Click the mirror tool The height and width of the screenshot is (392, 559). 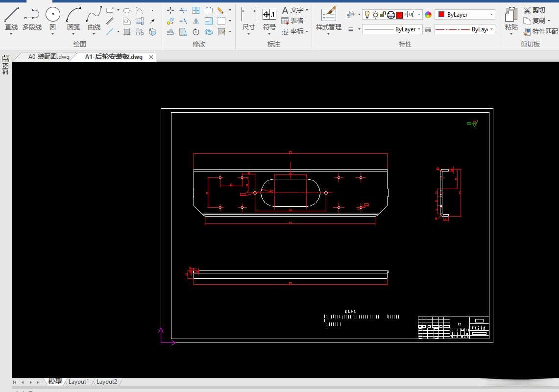(196, 21)
